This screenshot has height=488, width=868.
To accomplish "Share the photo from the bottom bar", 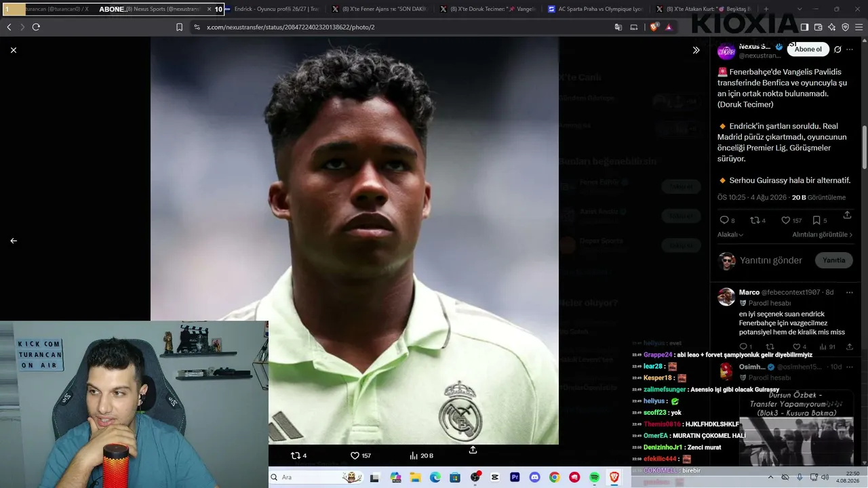I will click(473, 450).
